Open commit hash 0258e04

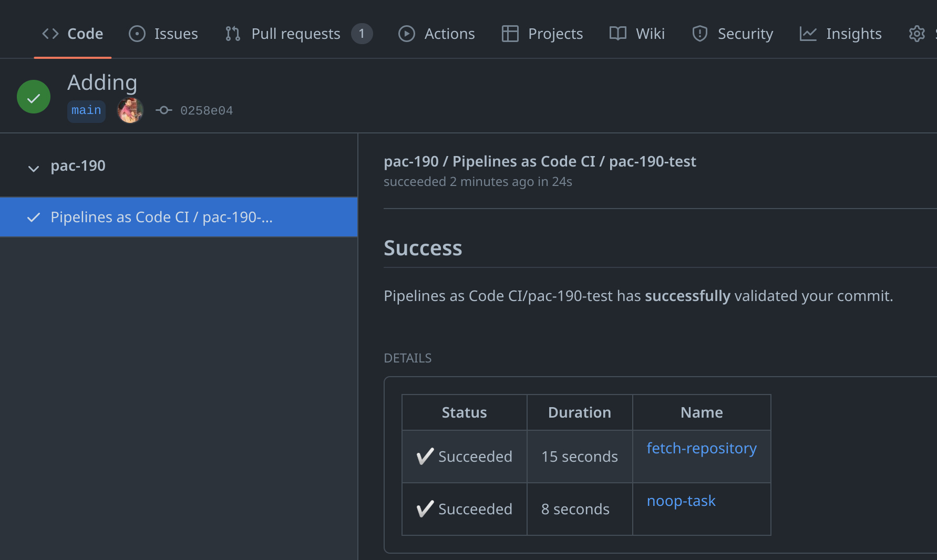point(207,110)
